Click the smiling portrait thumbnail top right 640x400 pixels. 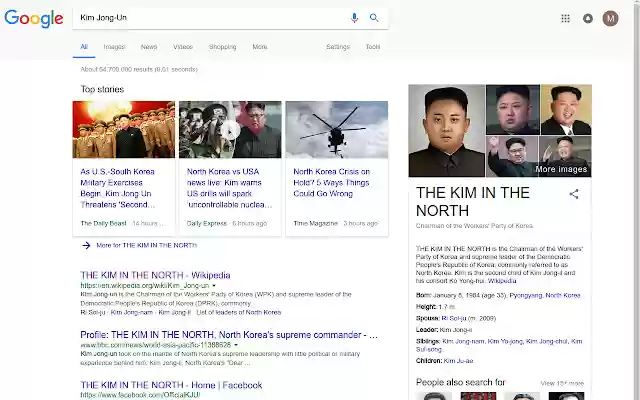pos(566,109)
